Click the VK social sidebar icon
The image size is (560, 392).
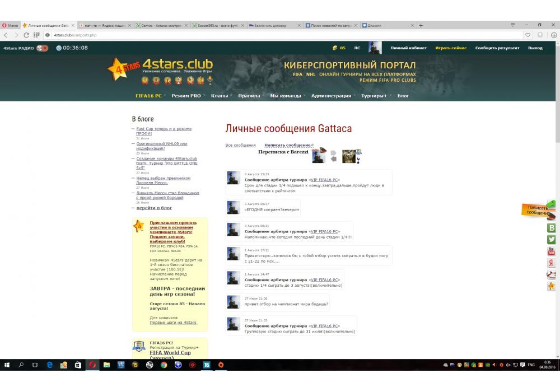(x=552, y=228)
